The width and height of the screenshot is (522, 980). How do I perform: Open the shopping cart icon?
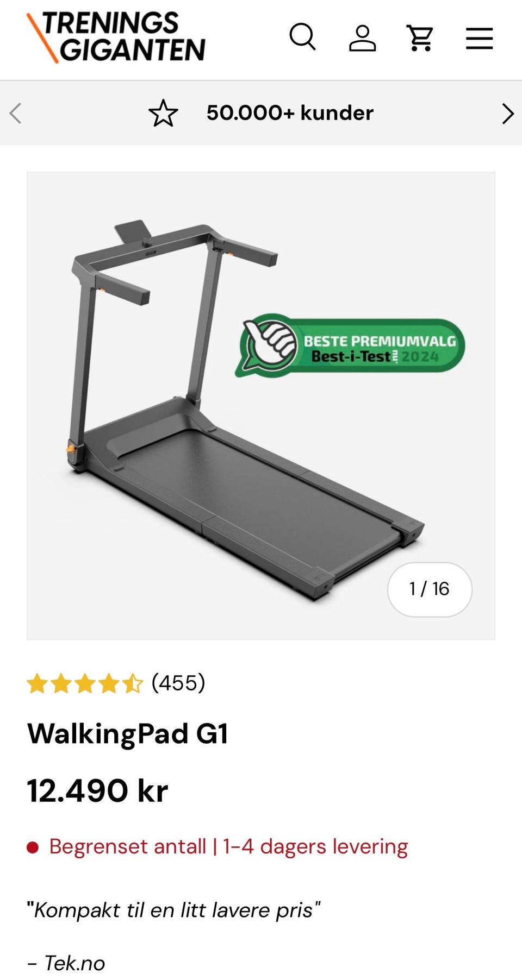pos(420,38)
